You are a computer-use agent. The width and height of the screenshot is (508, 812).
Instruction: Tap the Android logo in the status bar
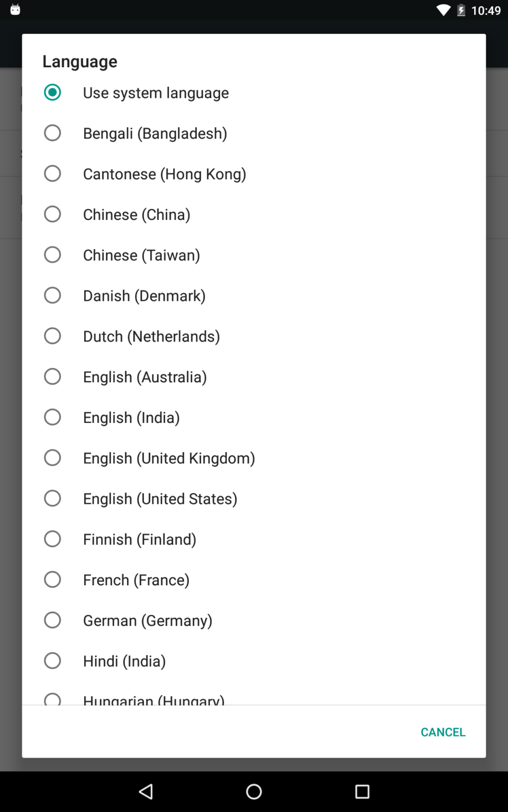pyautogui.click(x=15, y=9)
